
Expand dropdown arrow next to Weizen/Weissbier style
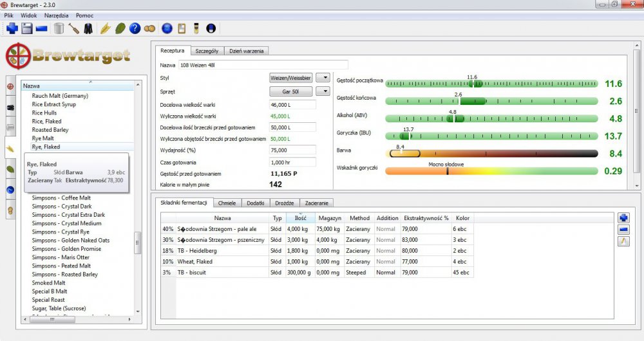click(325, 78)
